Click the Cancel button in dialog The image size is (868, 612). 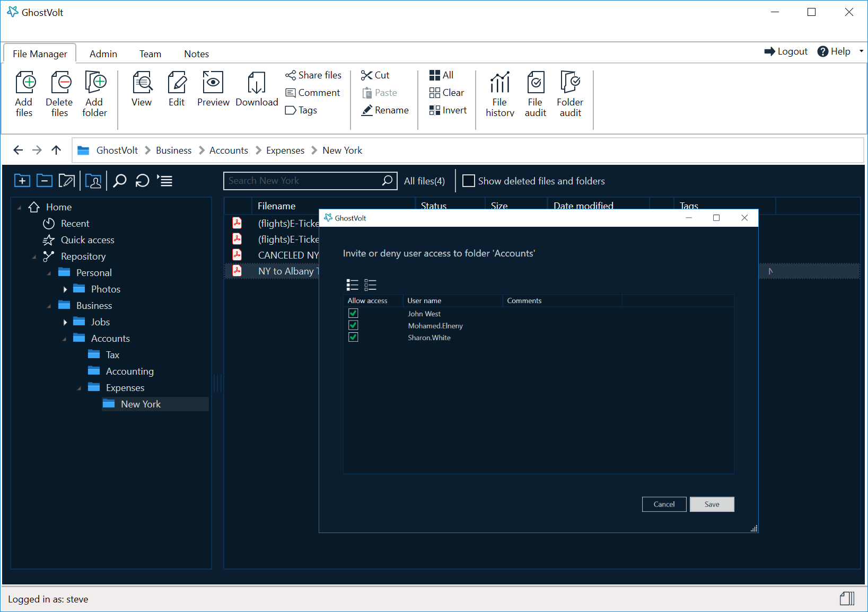click(664, 504)
